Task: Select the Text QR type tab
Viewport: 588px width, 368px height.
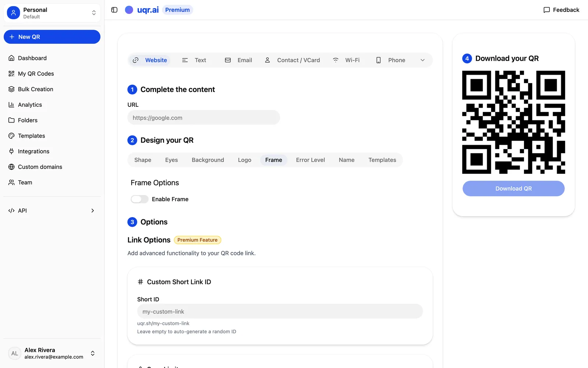Action: tap(194, 60)
